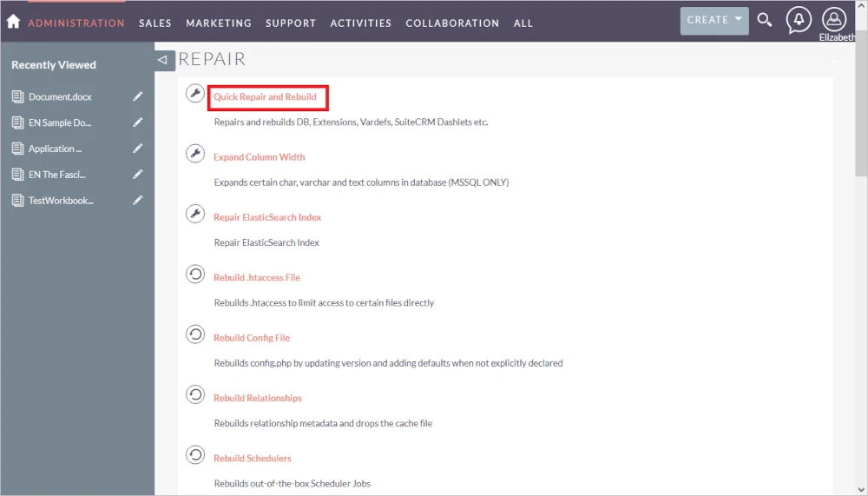Collapse sidebar with the triangle toggle
Image resolution: width=868 pixels, height=496 pixels.
164,60
